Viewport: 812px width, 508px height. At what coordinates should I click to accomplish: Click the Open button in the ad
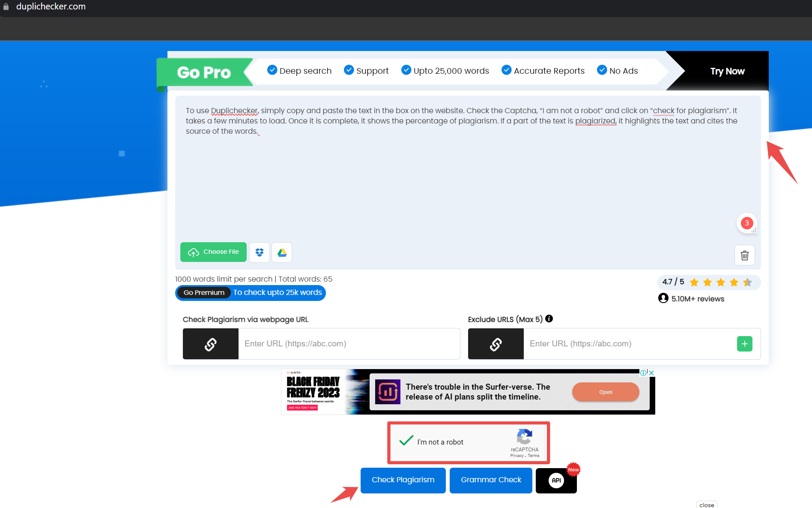tap(606, 392)
